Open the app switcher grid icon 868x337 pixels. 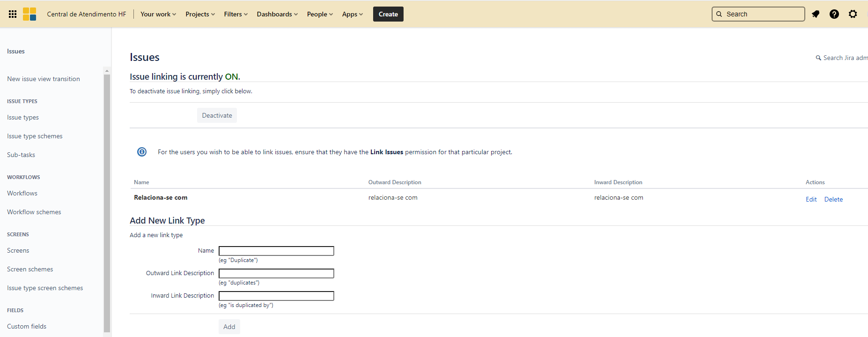click(13, 14)
